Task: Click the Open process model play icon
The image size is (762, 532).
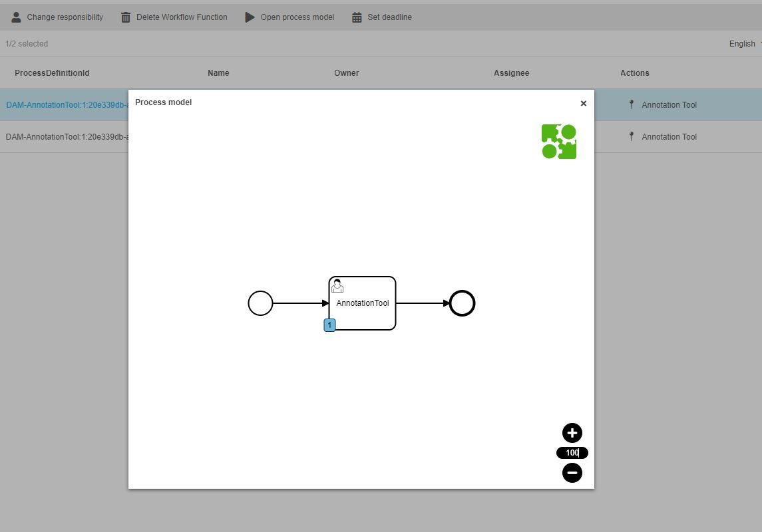Action: (250, 17)
